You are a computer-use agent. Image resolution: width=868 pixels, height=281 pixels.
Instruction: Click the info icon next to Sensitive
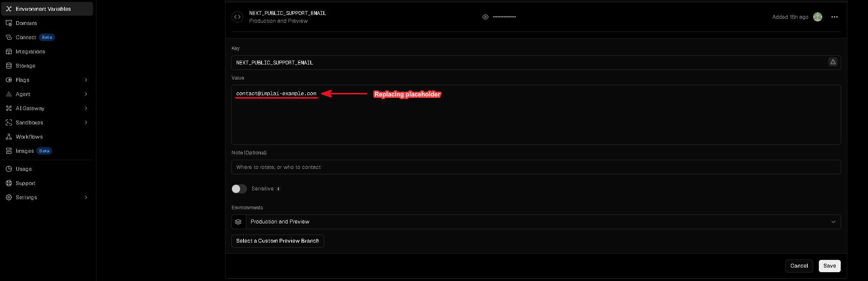pos(278,189)
